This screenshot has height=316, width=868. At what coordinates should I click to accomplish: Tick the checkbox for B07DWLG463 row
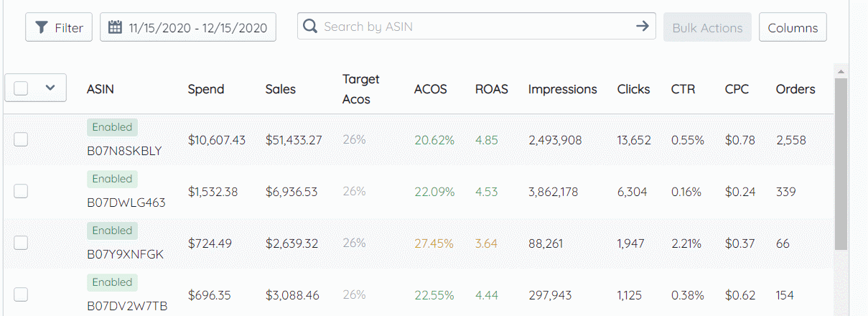coord(21,191)
